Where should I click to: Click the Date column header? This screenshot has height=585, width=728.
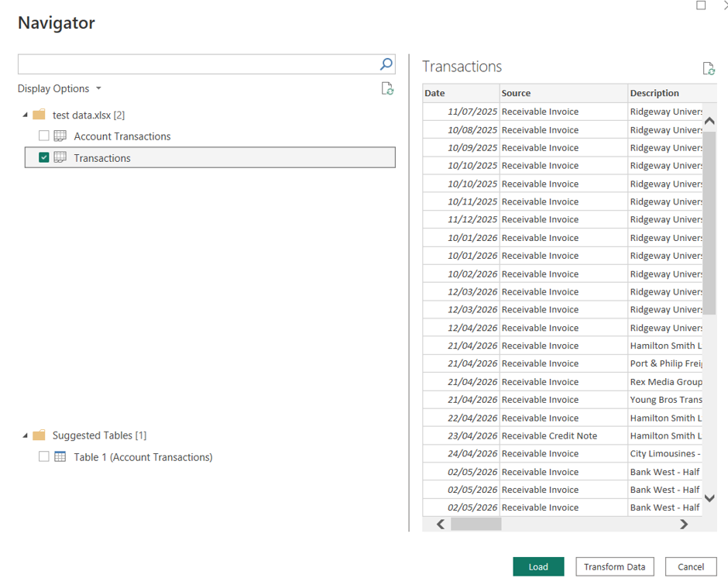[x=461, y=93]
